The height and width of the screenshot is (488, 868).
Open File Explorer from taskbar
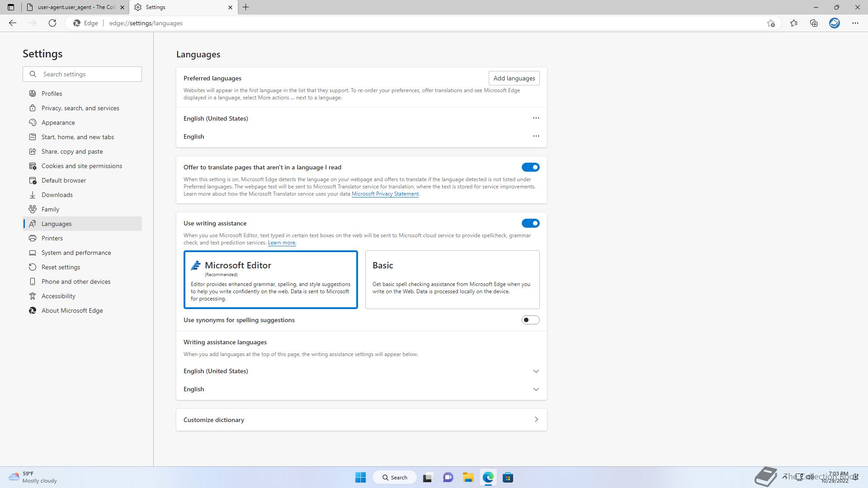[x=468, y=477]
